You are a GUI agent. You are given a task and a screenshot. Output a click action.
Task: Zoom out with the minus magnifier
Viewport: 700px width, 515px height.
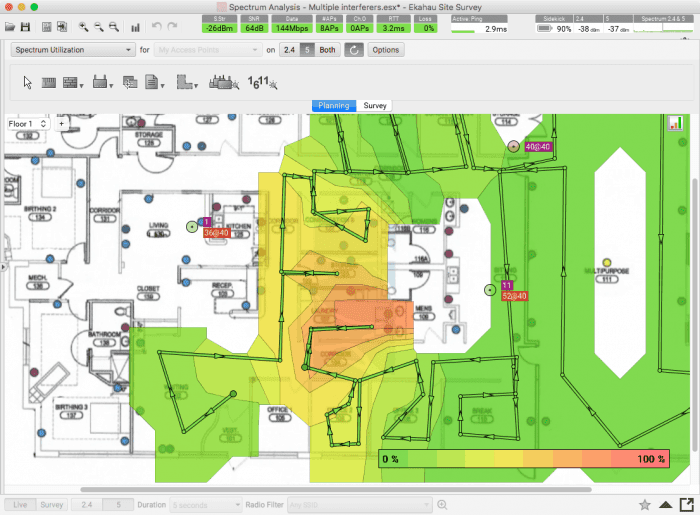pos(99,27)
